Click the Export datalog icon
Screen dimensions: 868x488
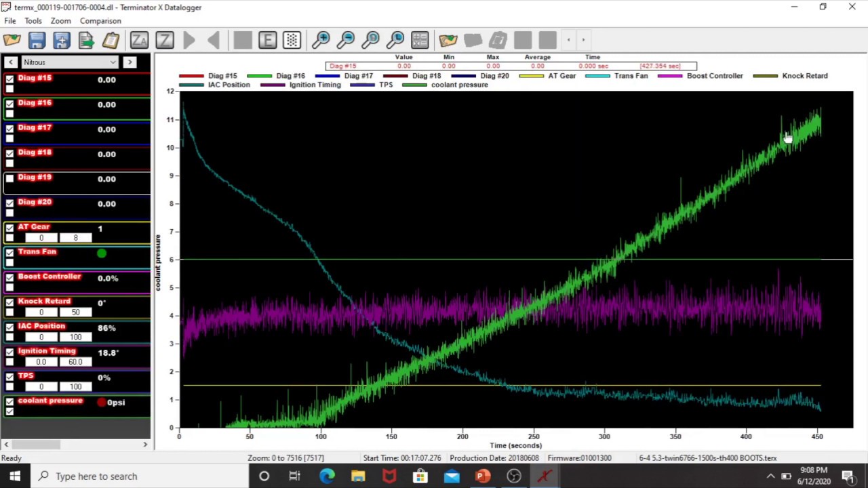click(86, 40)
